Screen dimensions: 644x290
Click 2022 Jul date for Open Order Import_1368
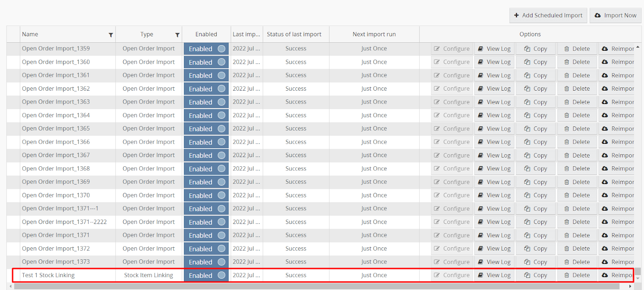(x=246, y=169)
